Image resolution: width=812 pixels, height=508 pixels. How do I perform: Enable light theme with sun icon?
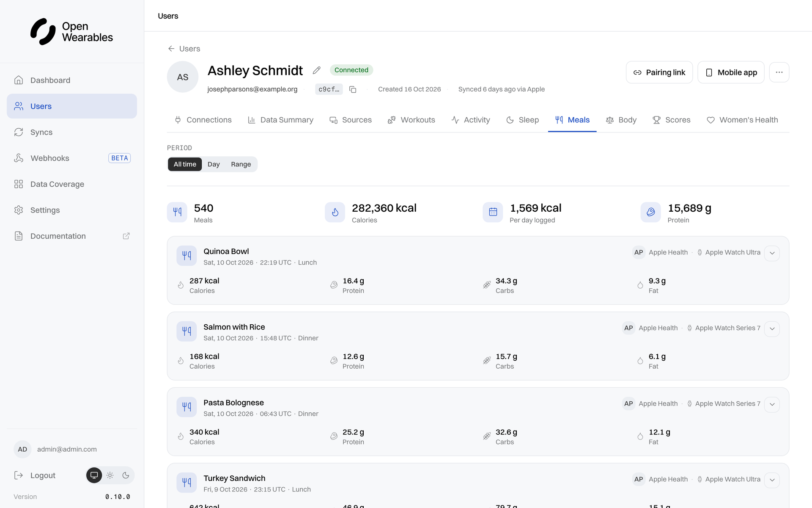[x=110, y=475]
